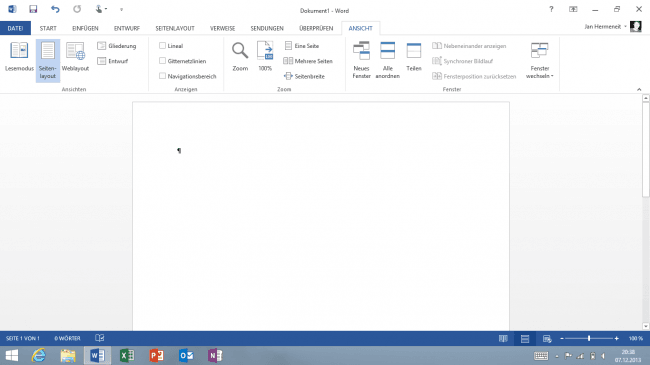
Task: Undo last action in quick access toolbar
Action: 55,9
